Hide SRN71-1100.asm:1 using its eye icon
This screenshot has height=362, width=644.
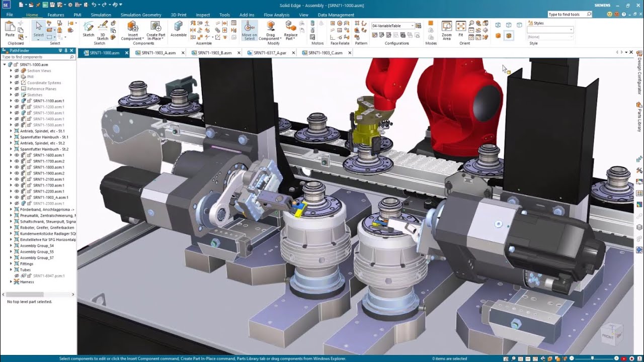pyautogui.click(x=17, y=101)
